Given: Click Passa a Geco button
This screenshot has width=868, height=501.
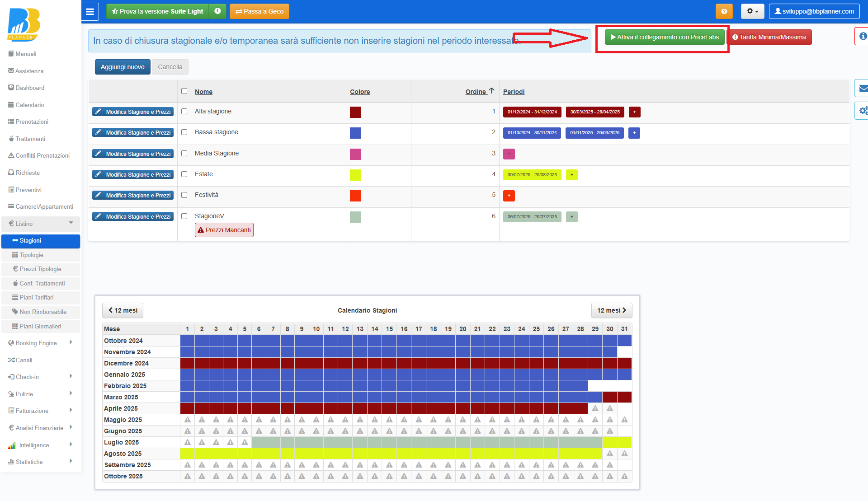Looking at the screenshot, I should click(259, 11).
